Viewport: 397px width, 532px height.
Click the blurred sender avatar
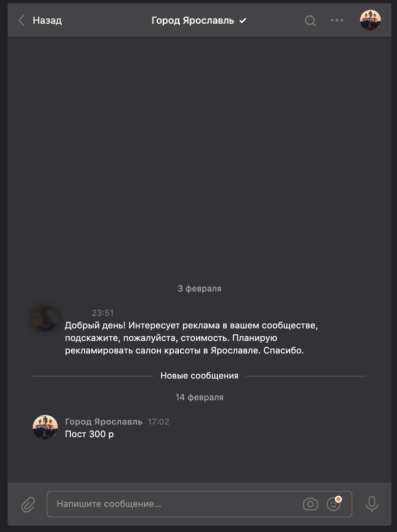(x=45, y=318)
